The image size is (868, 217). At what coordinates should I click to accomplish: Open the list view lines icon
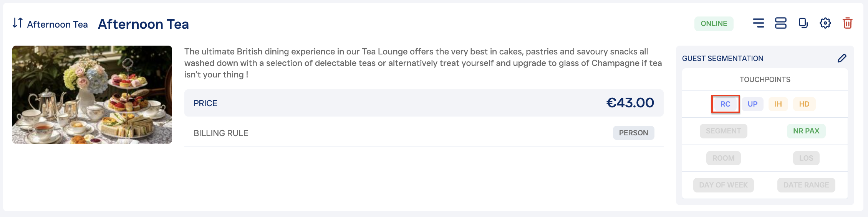coord(758,23)
